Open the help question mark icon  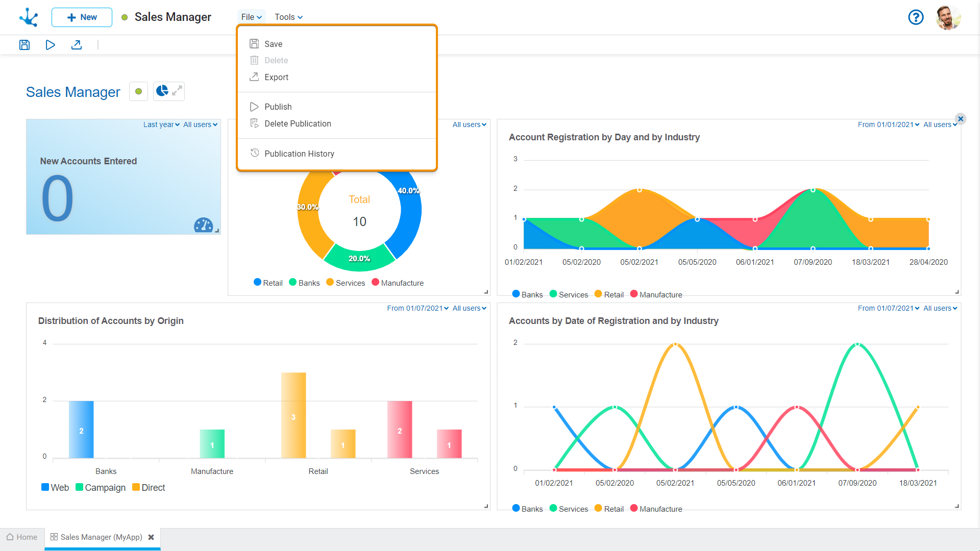[916, 17]
